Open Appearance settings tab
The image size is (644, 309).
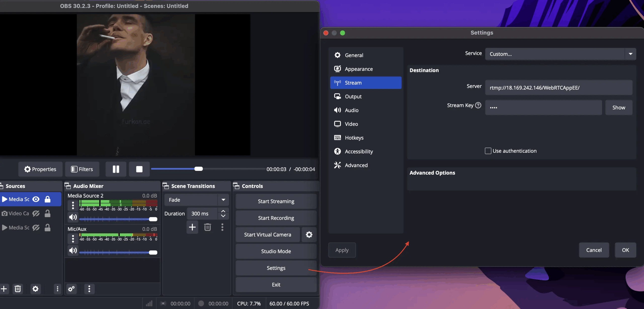[x=366, y=69]
